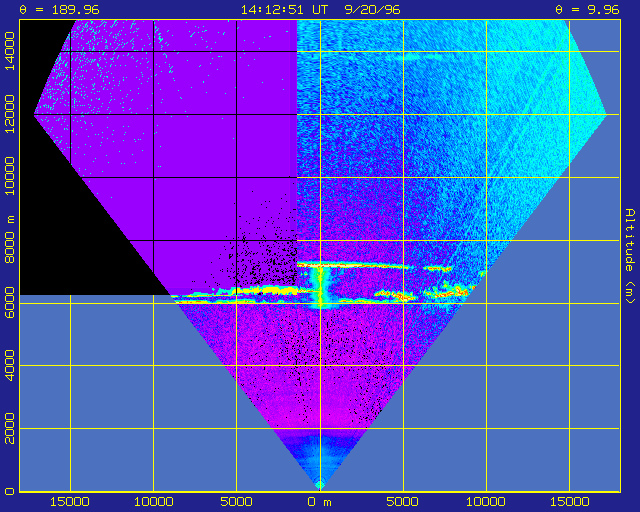Click the 2000 altitude tick label
The height and width of the screenshot is (512, 640).
point(9,428)
